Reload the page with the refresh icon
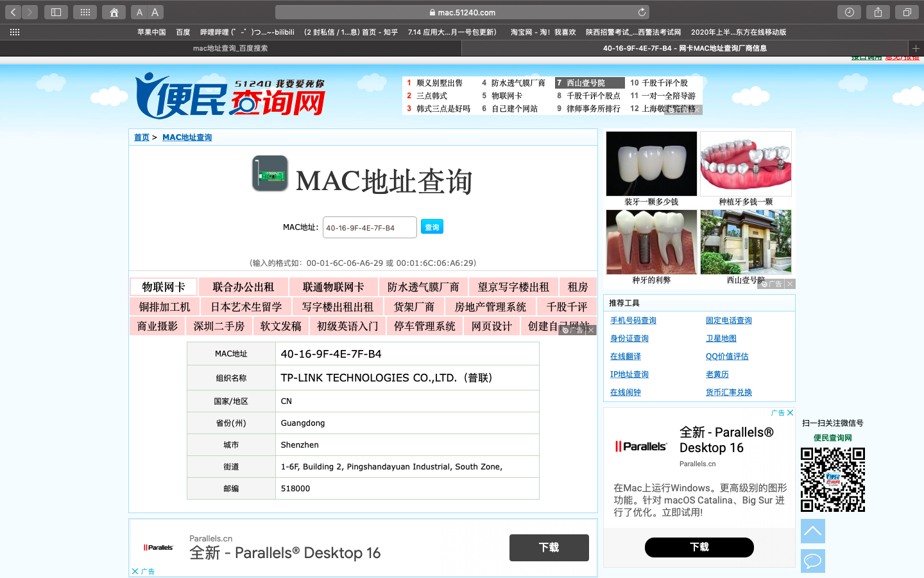This screenshot has height=578, width=924. click(x=642, y=12)
